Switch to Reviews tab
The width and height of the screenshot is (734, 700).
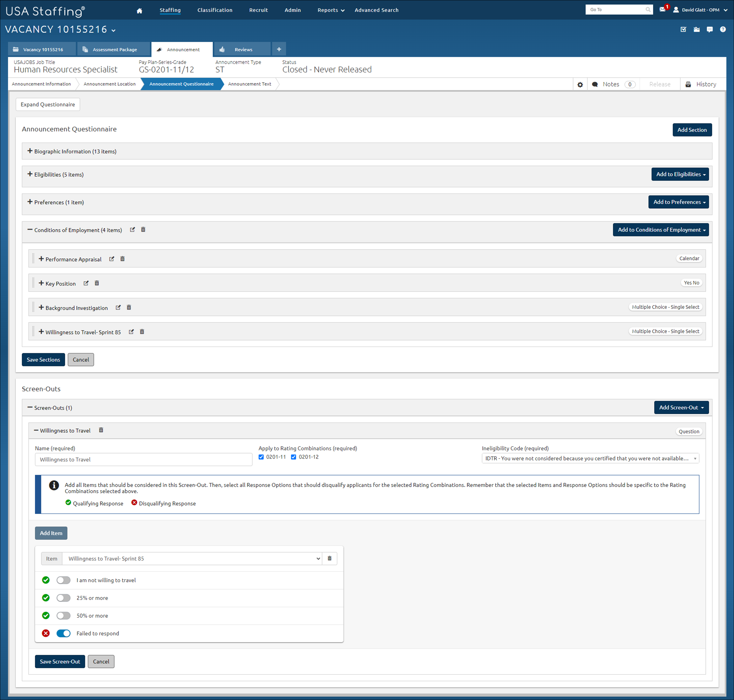(x=242, y=49)
